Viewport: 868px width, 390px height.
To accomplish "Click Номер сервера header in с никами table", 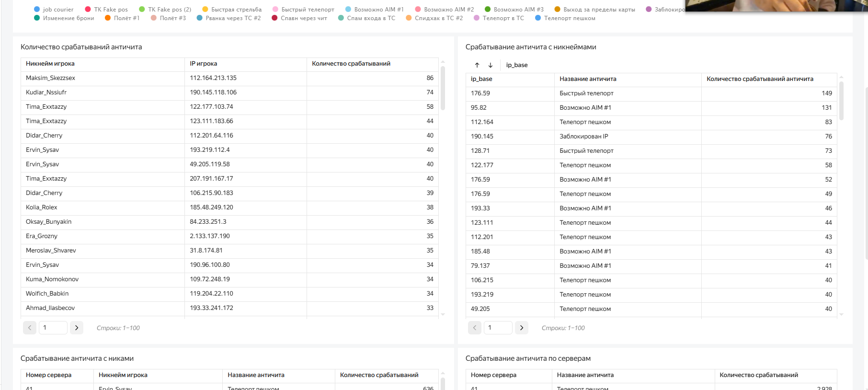I will (49, 375).
